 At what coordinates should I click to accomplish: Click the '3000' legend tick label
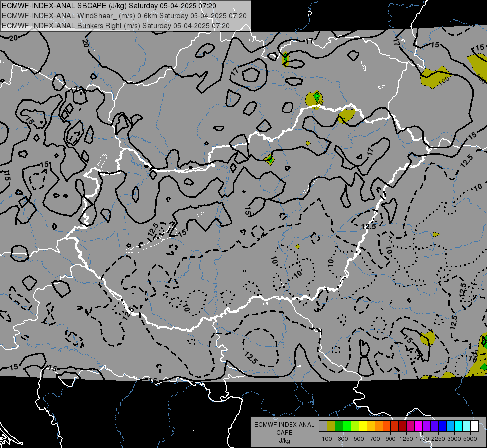pyautogui.click(x=454, y=439)
